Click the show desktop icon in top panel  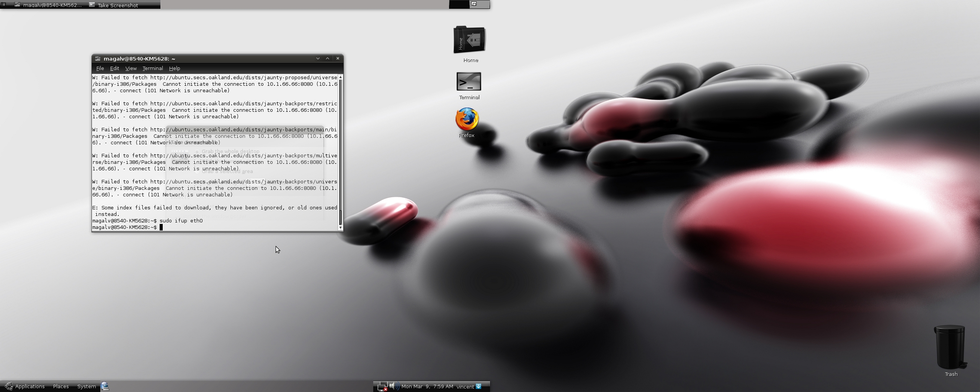tap(4, 5)
